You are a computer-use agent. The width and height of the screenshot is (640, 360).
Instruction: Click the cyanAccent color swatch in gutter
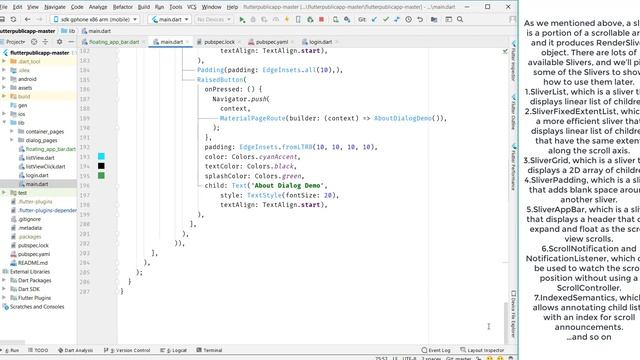point(101,156)
